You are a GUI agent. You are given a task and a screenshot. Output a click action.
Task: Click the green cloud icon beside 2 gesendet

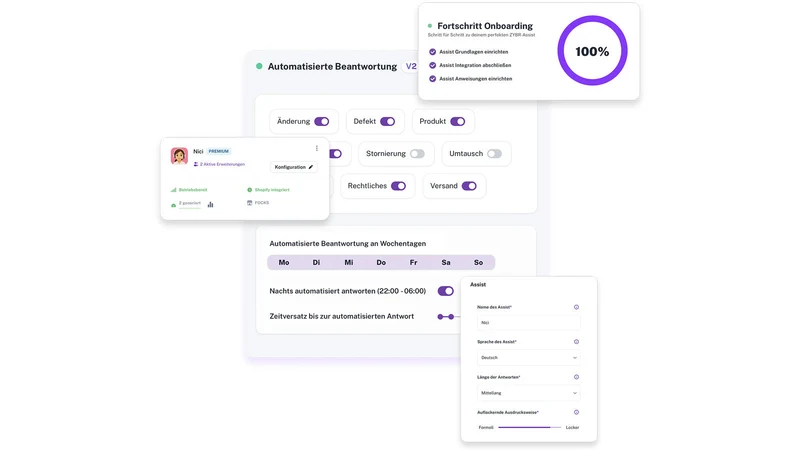tap(173, 205)
